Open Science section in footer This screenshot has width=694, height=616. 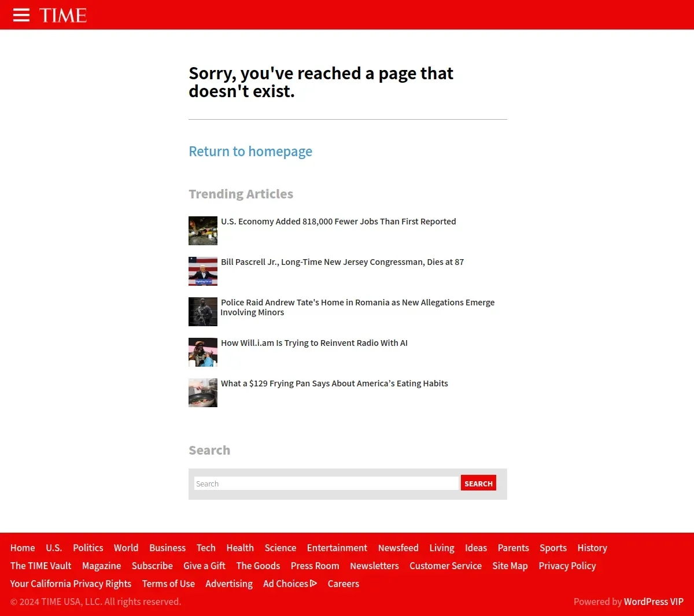[280, 548]
